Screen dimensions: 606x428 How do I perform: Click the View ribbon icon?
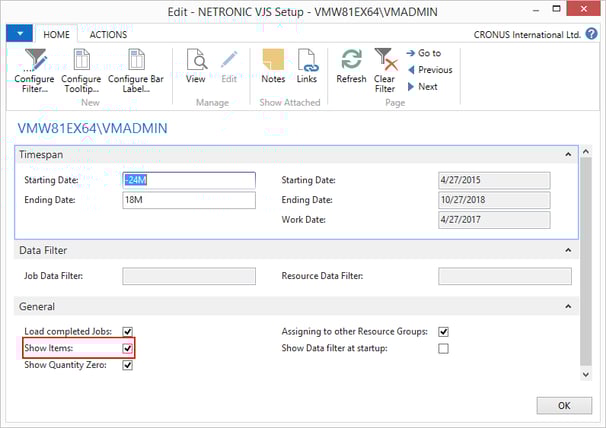pyautogui.click(x=196, y=66)
